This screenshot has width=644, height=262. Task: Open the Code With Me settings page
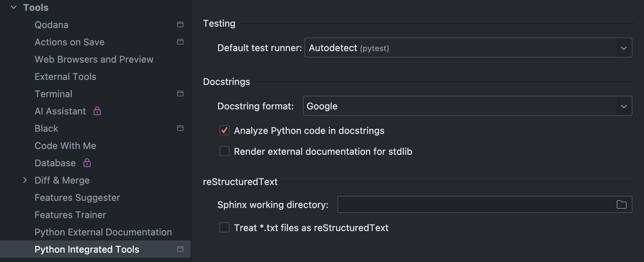click(x=65, y=146)
